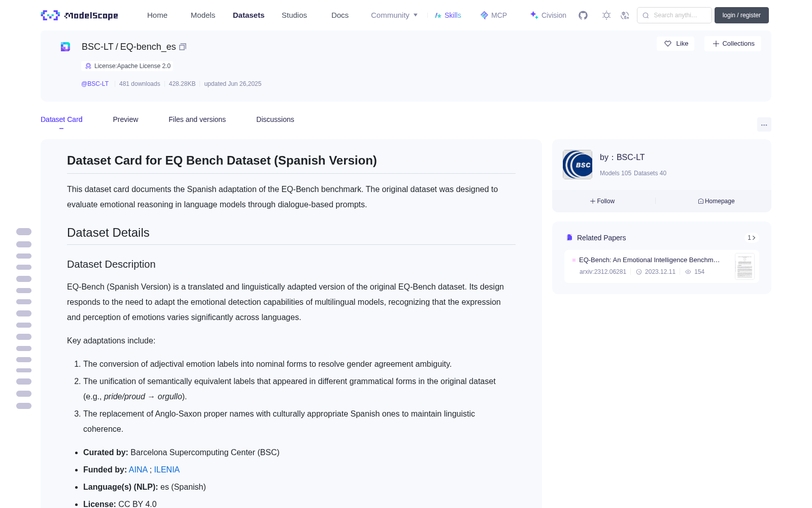812x508 pixels.
Task: Add dataset to Collections
Action: tap(733, 44)
